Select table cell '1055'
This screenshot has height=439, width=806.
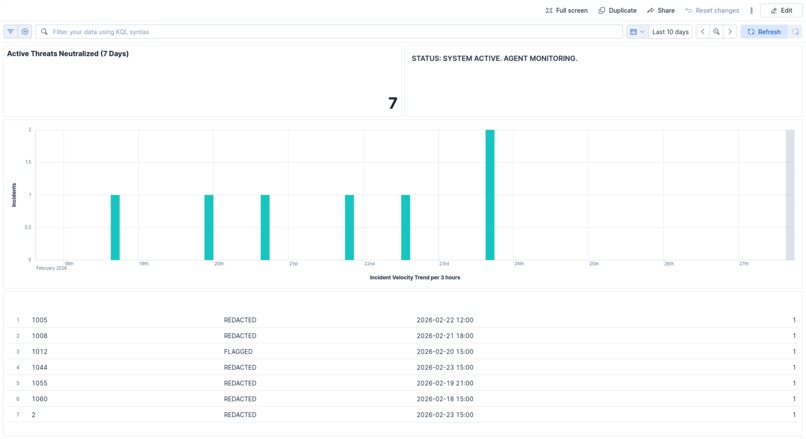coord(40,383)
